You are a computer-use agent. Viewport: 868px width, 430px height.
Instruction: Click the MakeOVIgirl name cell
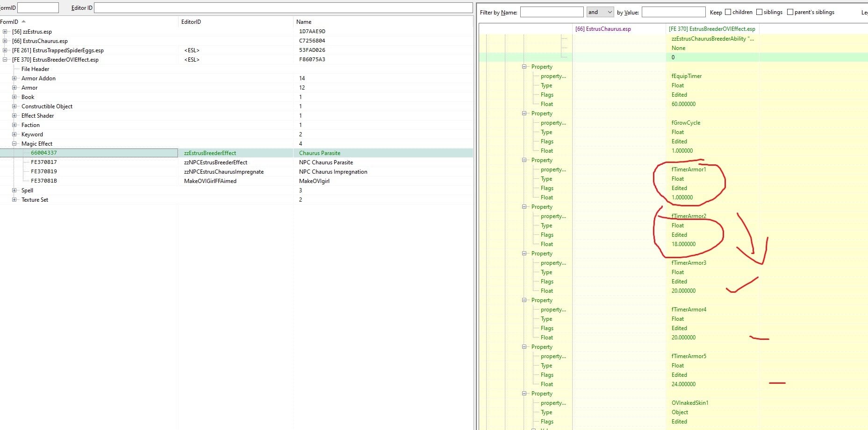coord(314,181)
